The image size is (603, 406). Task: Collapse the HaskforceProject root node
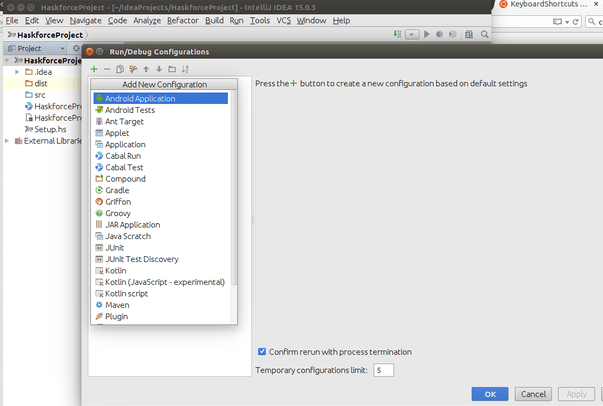[7, 60]
